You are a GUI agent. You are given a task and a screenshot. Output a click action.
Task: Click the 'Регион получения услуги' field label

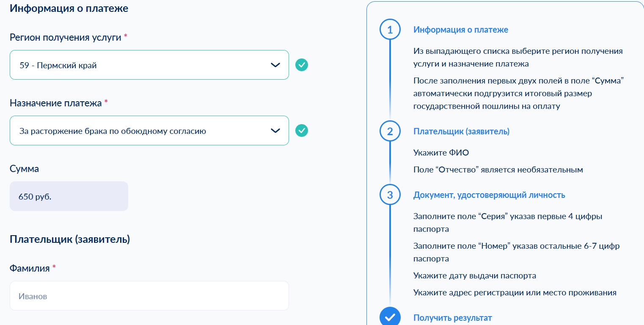tap(66, 37)
